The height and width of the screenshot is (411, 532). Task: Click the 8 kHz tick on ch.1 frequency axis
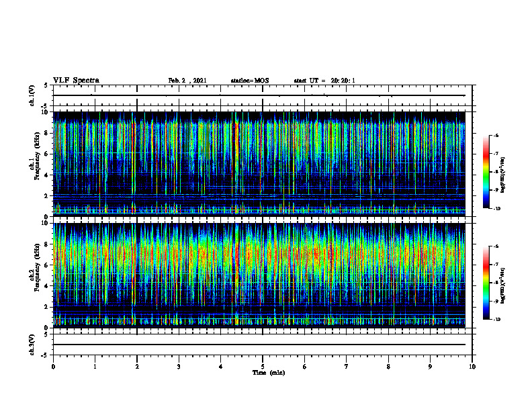pyautogui.click(x=47, y=133)
